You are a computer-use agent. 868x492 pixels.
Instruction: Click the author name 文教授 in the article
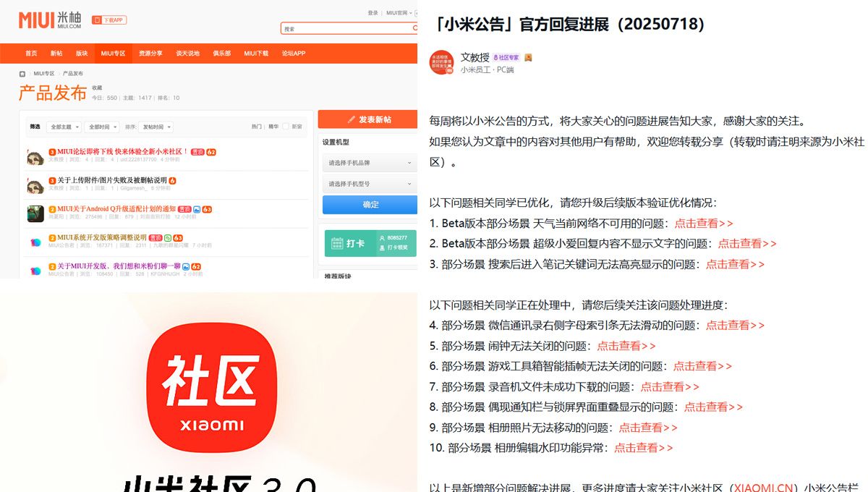(x=475, y=57)
